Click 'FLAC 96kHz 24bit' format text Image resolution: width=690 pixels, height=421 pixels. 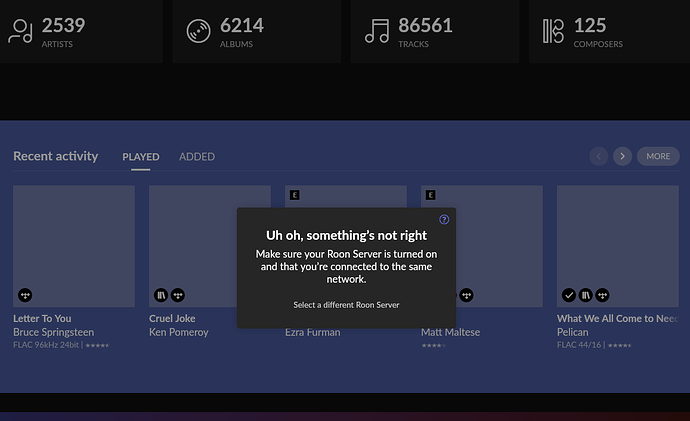click(46, 345)
